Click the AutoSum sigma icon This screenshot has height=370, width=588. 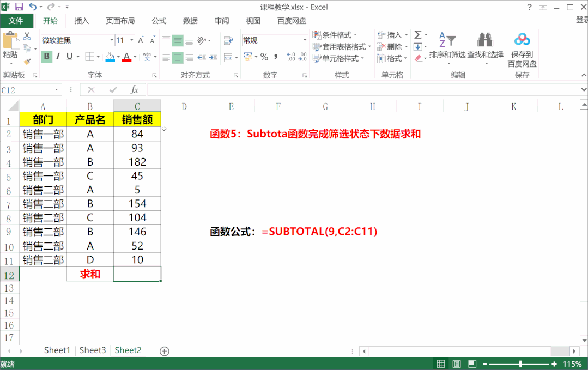(x=418, y=35)
